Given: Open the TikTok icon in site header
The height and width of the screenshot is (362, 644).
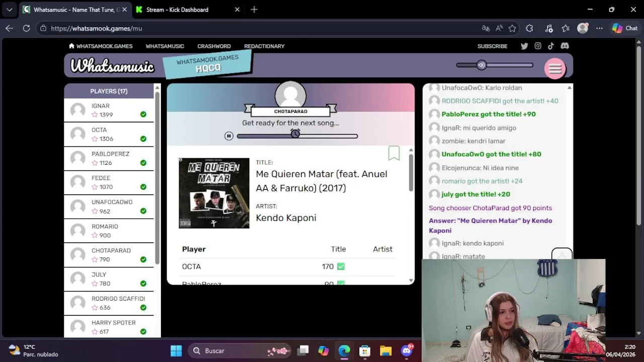Looking at the screenshot, I should coord(551,46).
